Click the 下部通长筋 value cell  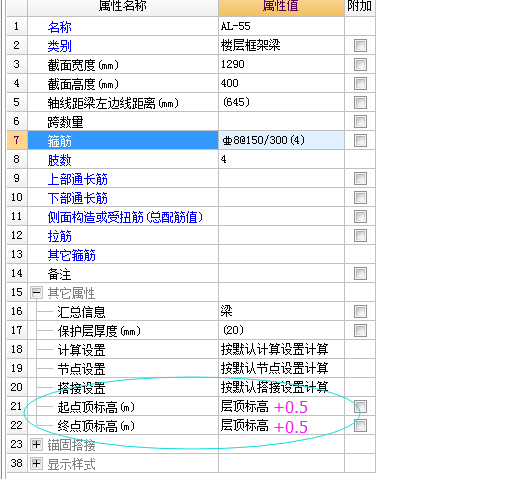(281, 197)
